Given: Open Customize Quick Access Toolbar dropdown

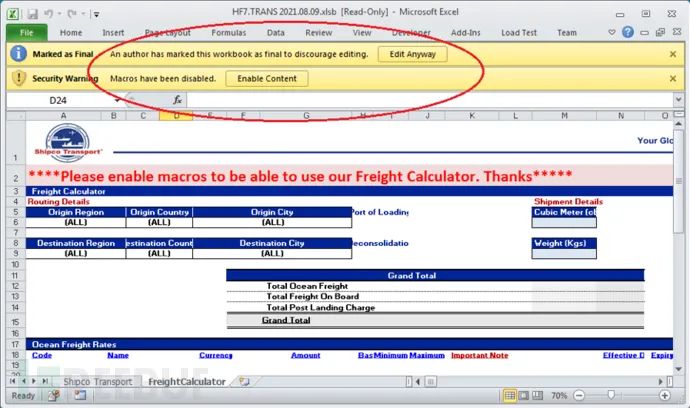Looking at the screenshot, I should tap(96, 15).
